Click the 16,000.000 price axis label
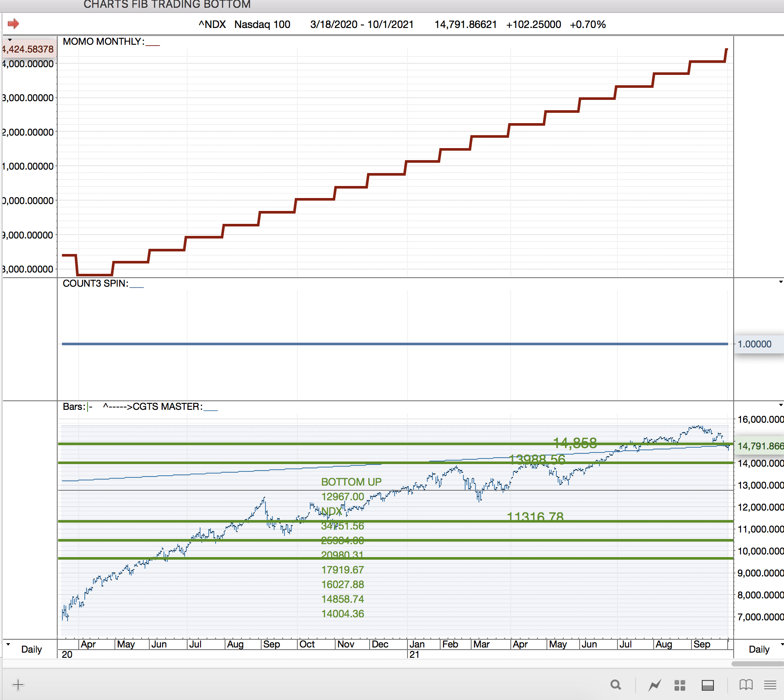Viewport: 784px width, 700px height. tap(760, 419)
